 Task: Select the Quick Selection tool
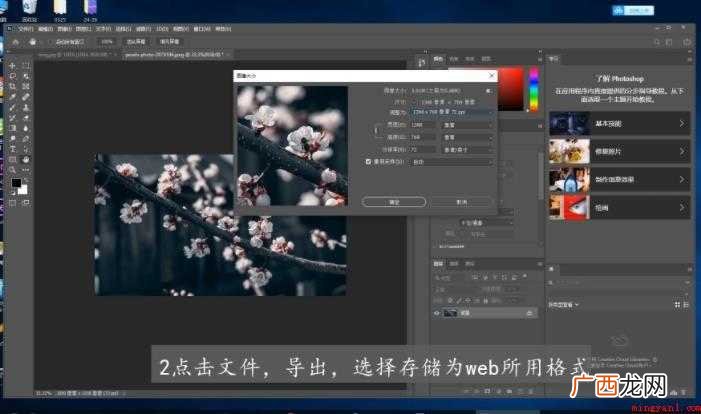click(x=25, y=76)
